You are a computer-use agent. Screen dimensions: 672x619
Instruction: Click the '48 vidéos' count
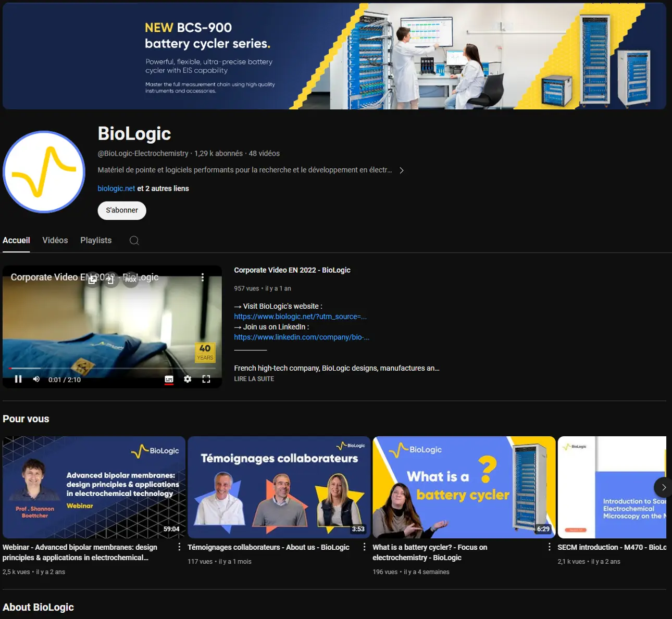coord(264,154)
